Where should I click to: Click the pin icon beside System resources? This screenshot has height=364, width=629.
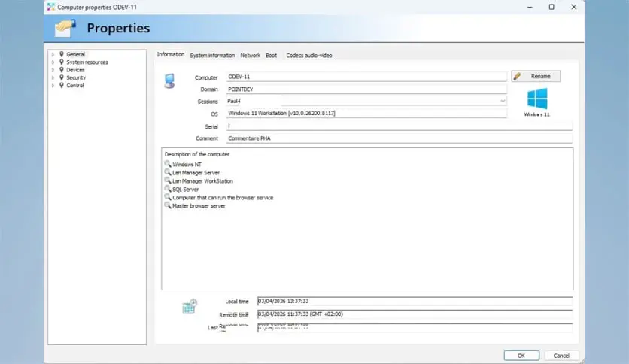tap(62, 62)
